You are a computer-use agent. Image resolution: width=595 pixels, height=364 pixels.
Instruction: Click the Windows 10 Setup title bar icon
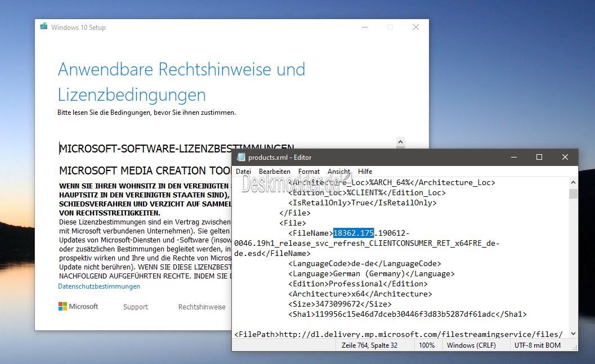[x=44, y=26]
